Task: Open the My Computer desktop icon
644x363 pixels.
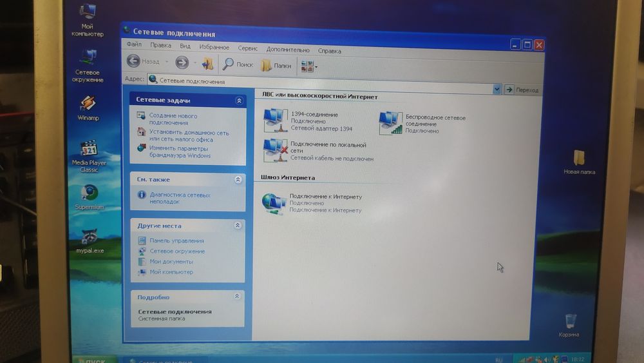Action: click(87, 21)
